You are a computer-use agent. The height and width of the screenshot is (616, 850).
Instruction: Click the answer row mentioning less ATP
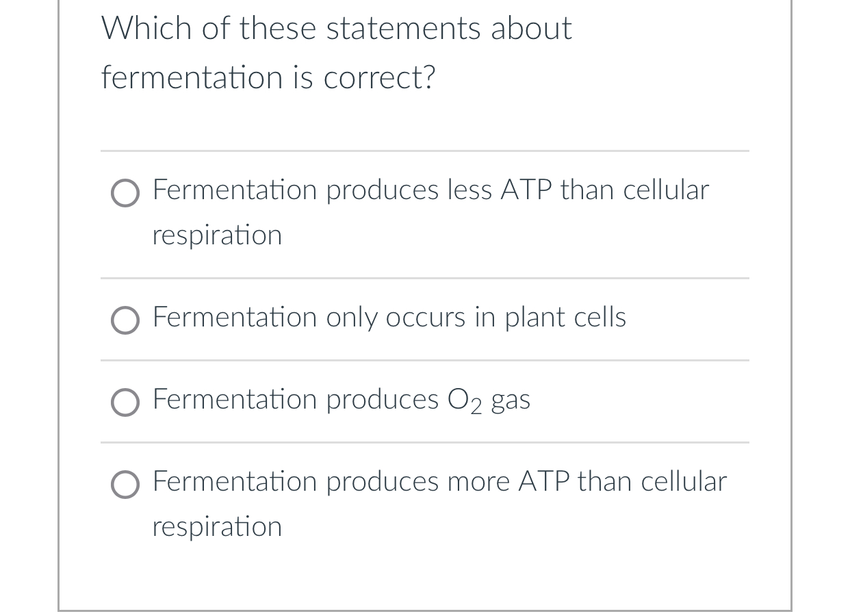click(430, 212)
